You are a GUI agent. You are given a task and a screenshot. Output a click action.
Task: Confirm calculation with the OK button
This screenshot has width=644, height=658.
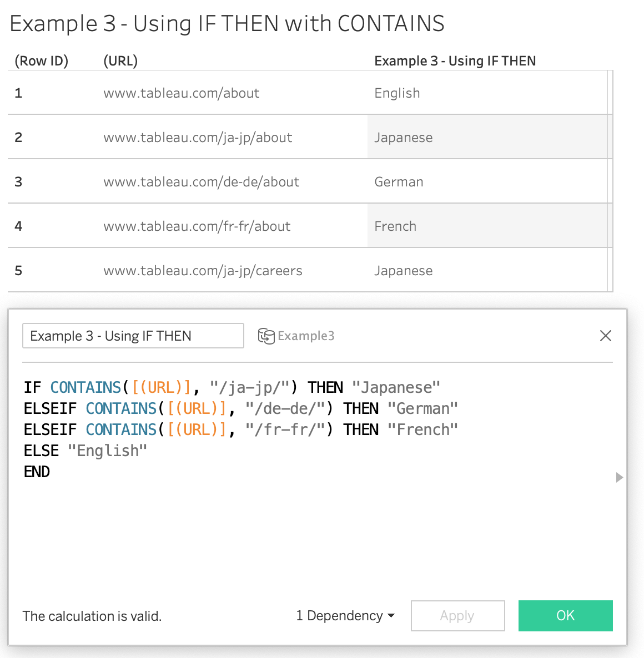[565, 616]
